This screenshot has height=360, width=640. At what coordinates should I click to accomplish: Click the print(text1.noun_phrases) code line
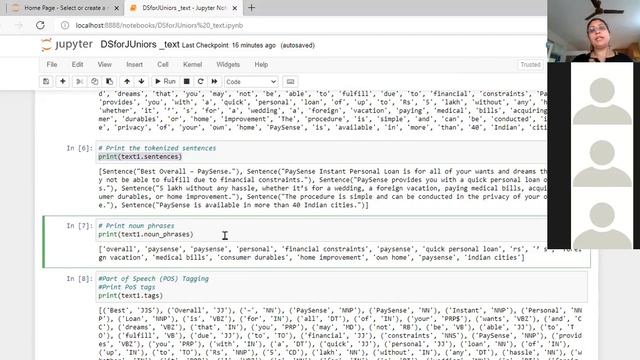(x=146, y=234)
